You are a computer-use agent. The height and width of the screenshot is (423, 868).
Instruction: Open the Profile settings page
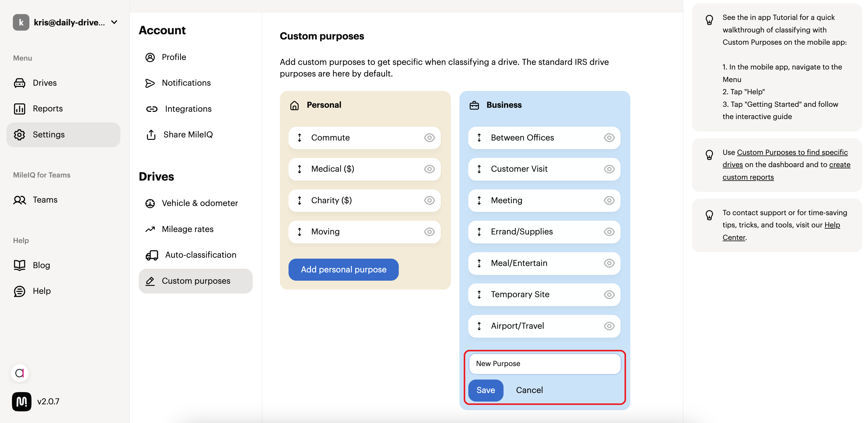click(195, 57)
